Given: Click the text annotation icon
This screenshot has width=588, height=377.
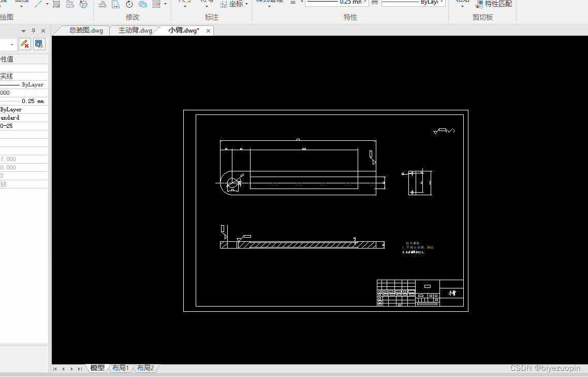Looking at the screenshot, I should tap(84, 4).
